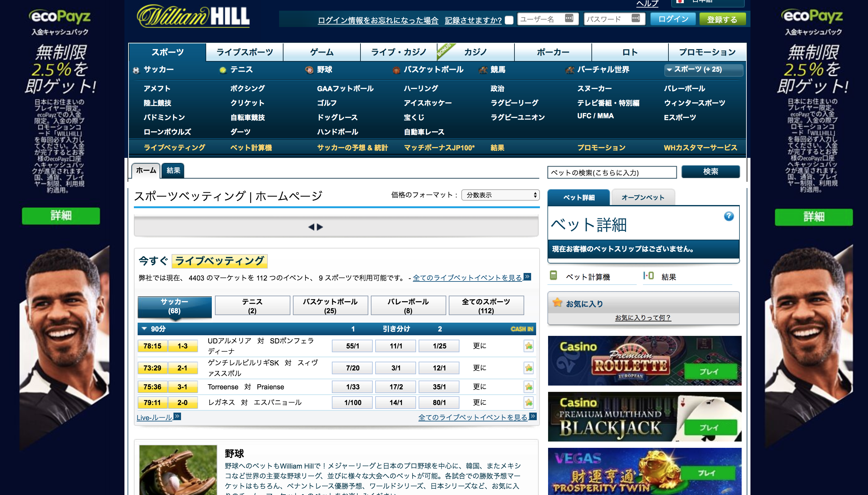
Task: Click the calculator icon beside ベット計算機
Action: (553, 275)
